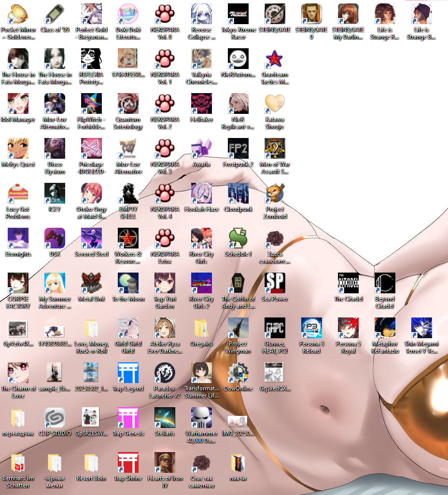The width and height of the screenshot is (448, 495).
Task: Open the Pocket Mirror ~ Goldener shortcut
Action: (x=18, y=14)
